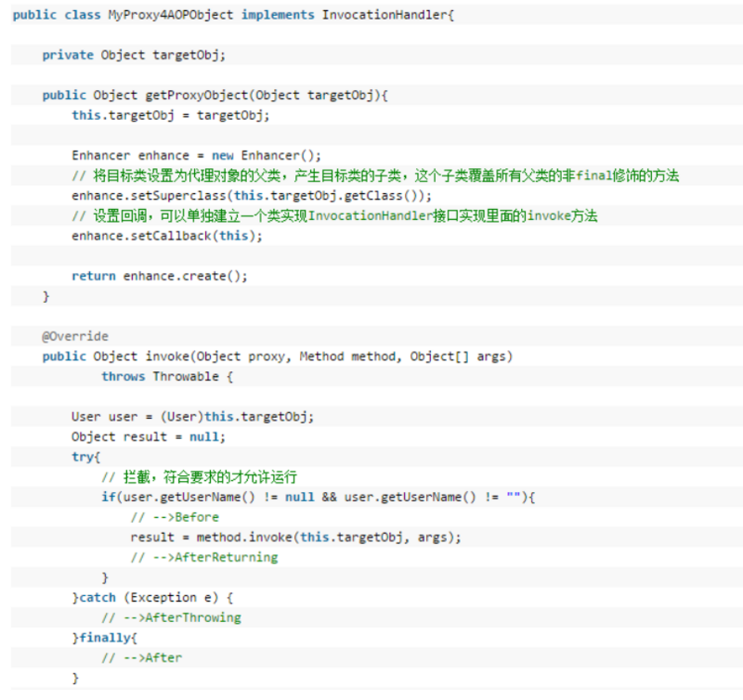Click the getProxyObject method name
The height and width of the screenshot is (700, 743).
(x=197, y=96)
